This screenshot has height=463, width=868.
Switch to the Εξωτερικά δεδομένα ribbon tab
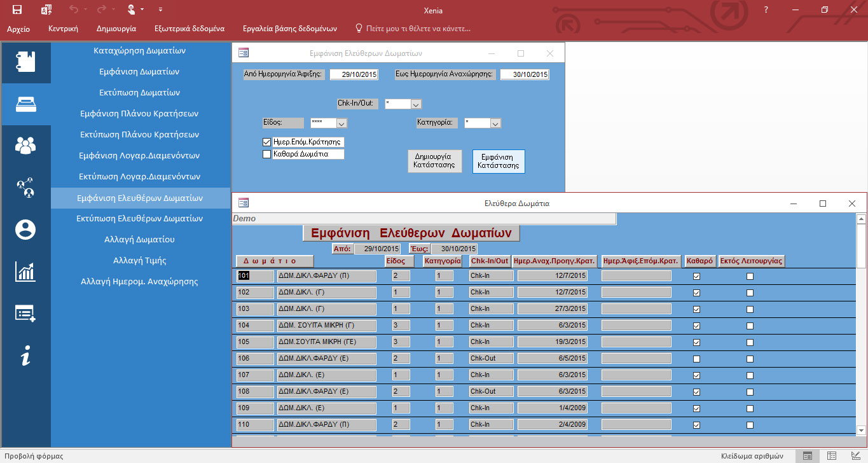pos(189,29)
